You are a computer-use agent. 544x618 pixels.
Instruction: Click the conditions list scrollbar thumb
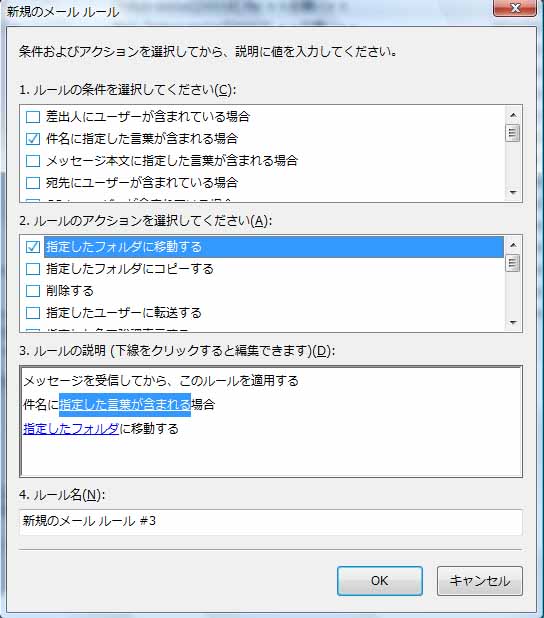[513, 133]
